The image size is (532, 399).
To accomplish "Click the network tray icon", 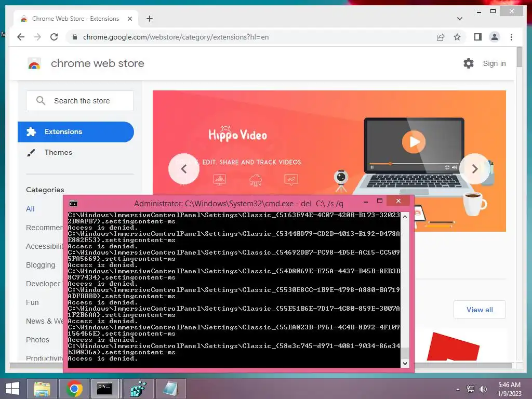I will (470, 389).
